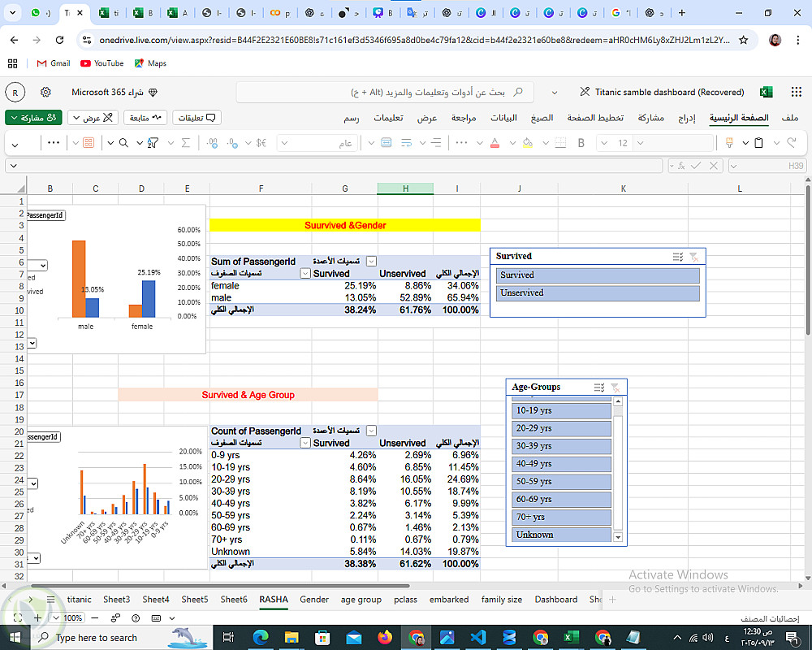Screen dimensions: 812x650
Task: Bookmark this page with the star icon
Action: (744, 40)
